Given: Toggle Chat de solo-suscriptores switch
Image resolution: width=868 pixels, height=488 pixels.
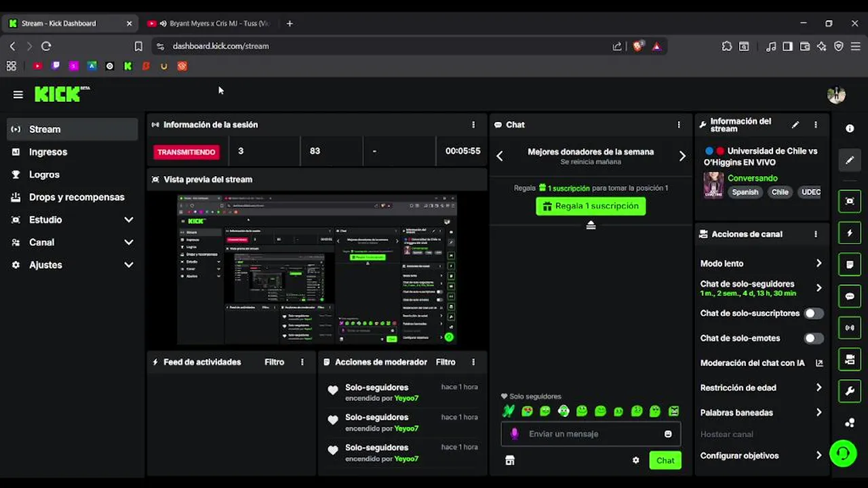Looking at the screenshot, I should [x=814, y=313].
